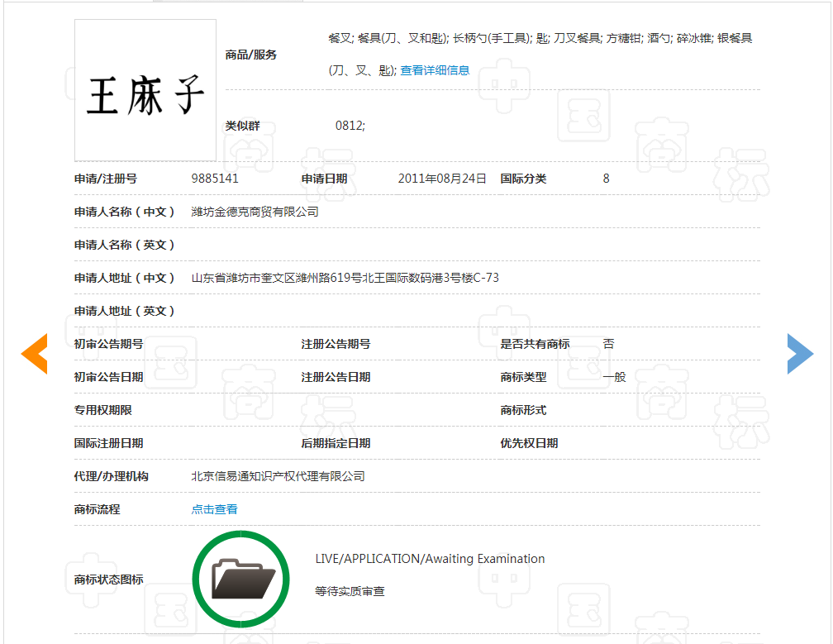The width and height of the screenshot is (833, 644).
Task: Open 查看详细信息 link for goods/services
Action: click(435, 70)
